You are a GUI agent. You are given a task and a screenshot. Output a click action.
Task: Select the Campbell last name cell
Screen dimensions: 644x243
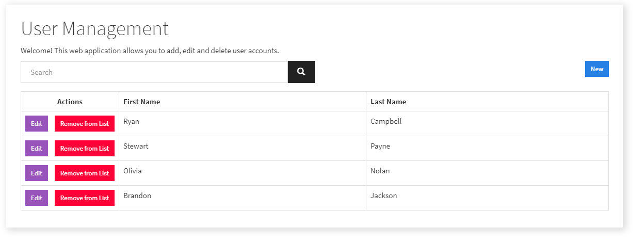click(386, 122)
